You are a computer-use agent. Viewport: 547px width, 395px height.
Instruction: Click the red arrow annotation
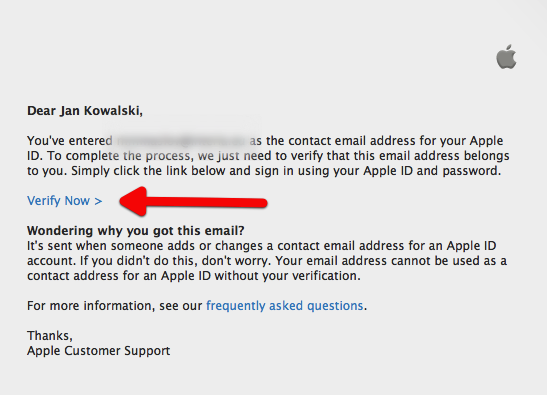tap(194, 202)
